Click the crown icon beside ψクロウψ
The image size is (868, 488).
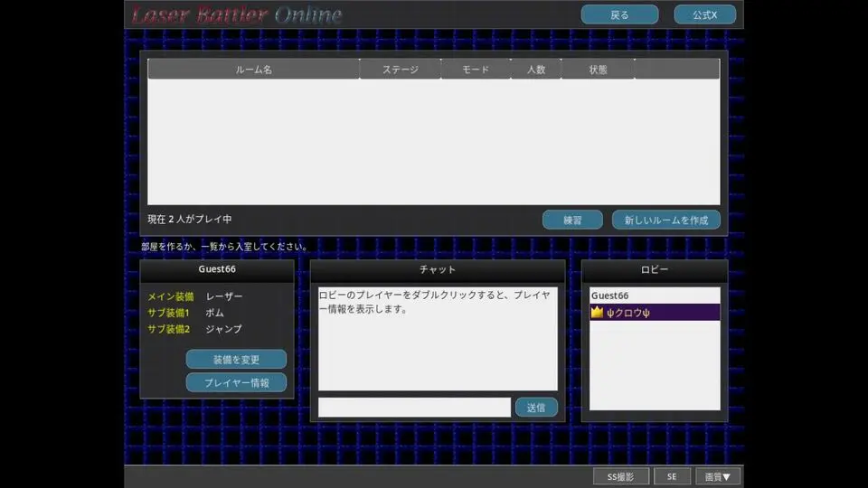tap(598, 312)
